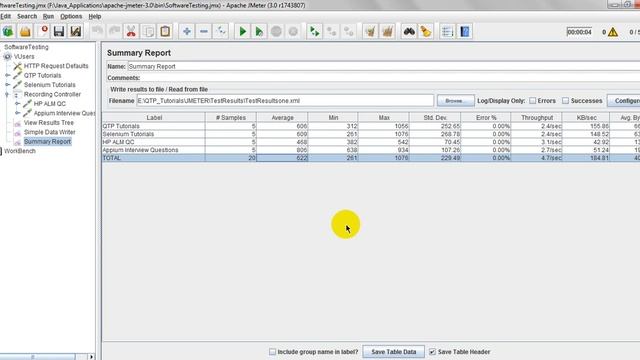Clear results with single broom icon
Image resolution: width=640 pixels, height=360 pixels.
370,31
